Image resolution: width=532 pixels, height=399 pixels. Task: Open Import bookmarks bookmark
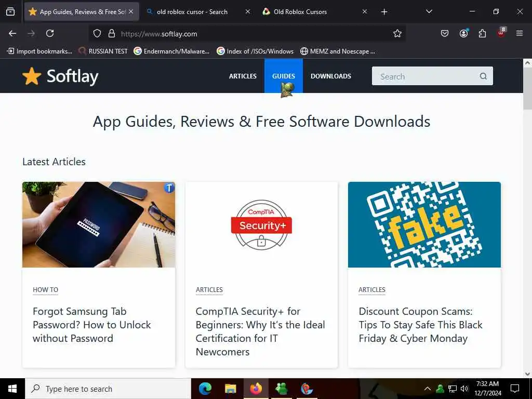pyautogui.click(x=39, y=51)
